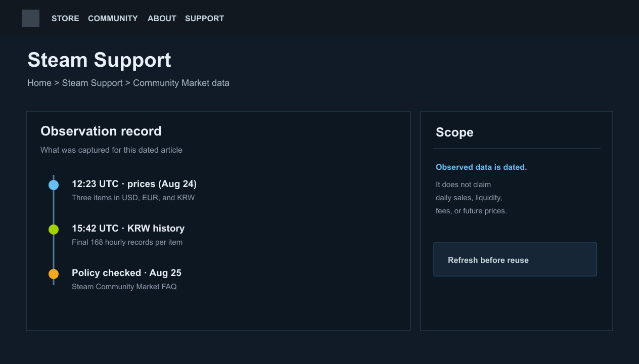Go to the ABOUT menu item

(162, 19)
